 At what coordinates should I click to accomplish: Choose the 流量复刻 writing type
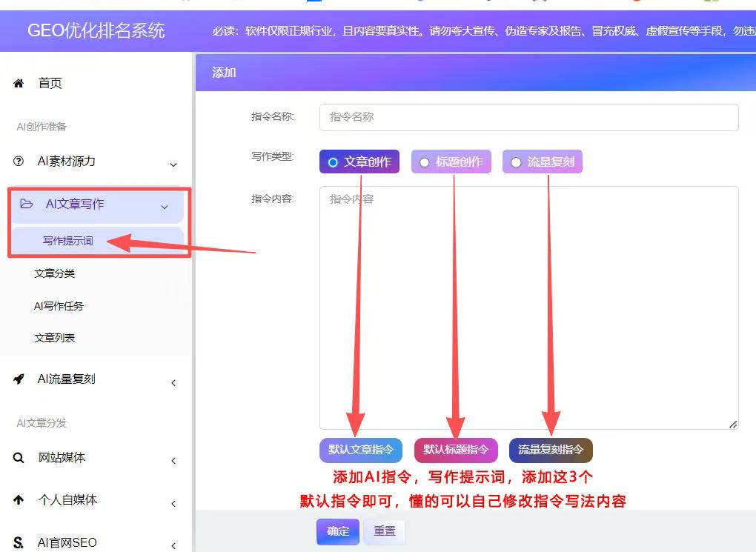pos(543,161)
